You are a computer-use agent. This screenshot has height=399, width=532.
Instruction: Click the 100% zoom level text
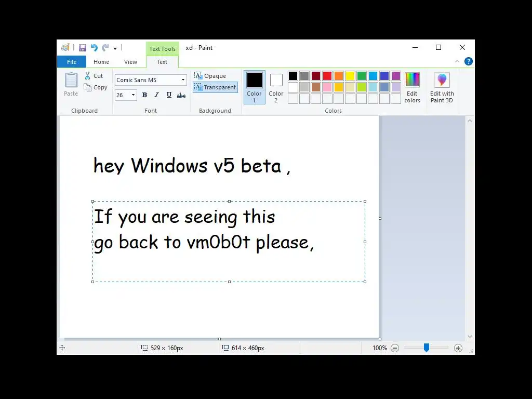tap(380, 348)
